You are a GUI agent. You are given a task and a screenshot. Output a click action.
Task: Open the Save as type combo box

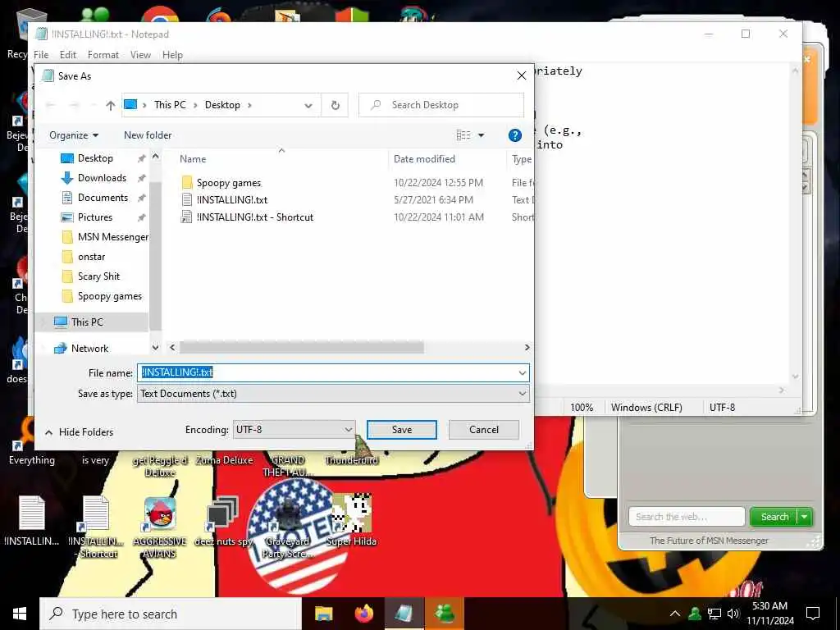click(333, 394)
